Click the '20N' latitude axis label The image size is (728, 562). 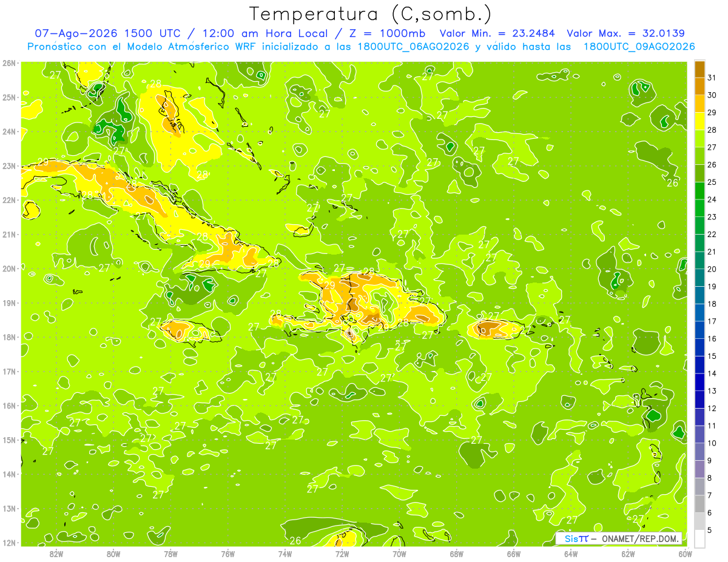[x=9, y=269]
